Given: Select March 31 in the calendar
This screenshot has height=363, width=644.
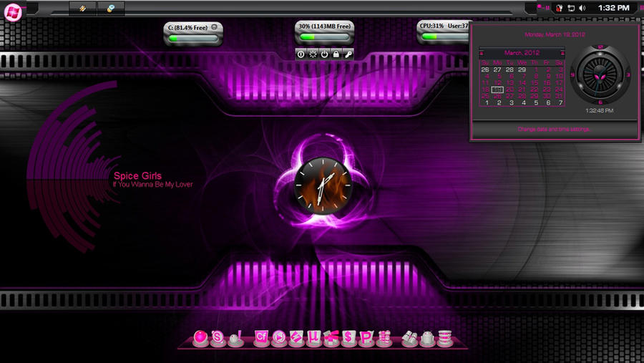Looking at the screenshot, I should point(559,96).
